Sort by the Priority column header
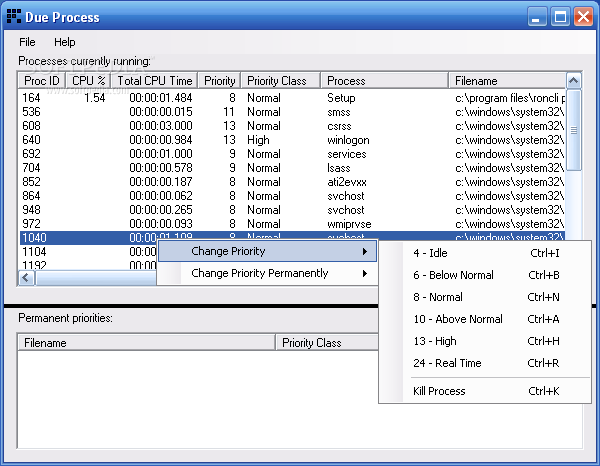 pyautogui.click(x=220, y=81)
